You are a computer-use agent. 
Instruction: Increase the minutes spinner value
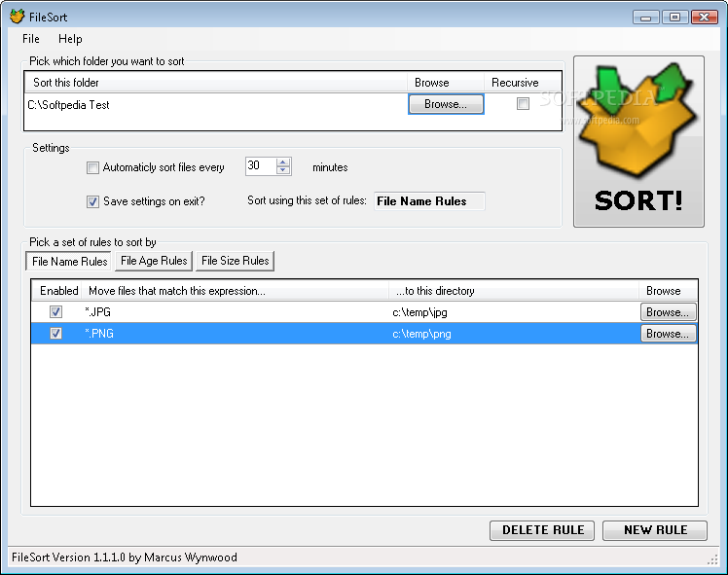pos(283,162)
